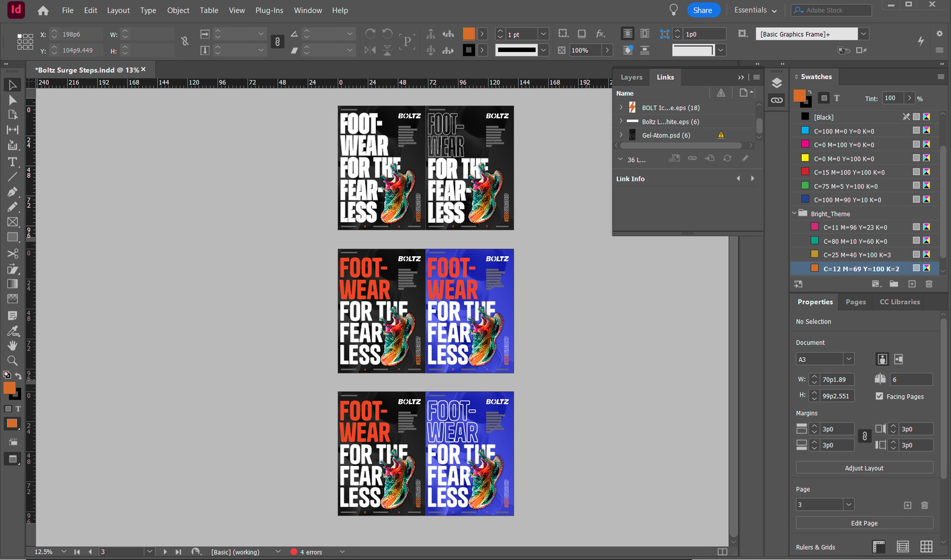
Task: Expand the BOLT Ic...e.eps link group
Action: [621, 108]
